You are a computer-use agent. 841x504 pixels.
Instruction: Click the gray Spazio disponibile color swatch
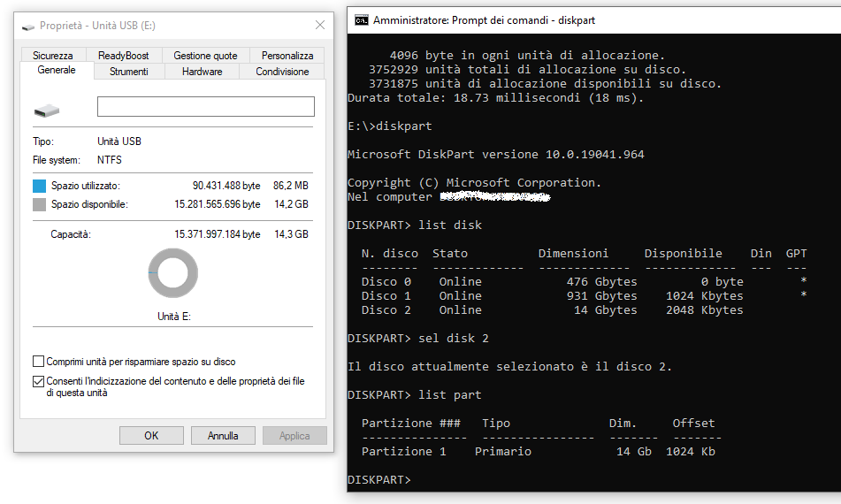tap(39, 204)
